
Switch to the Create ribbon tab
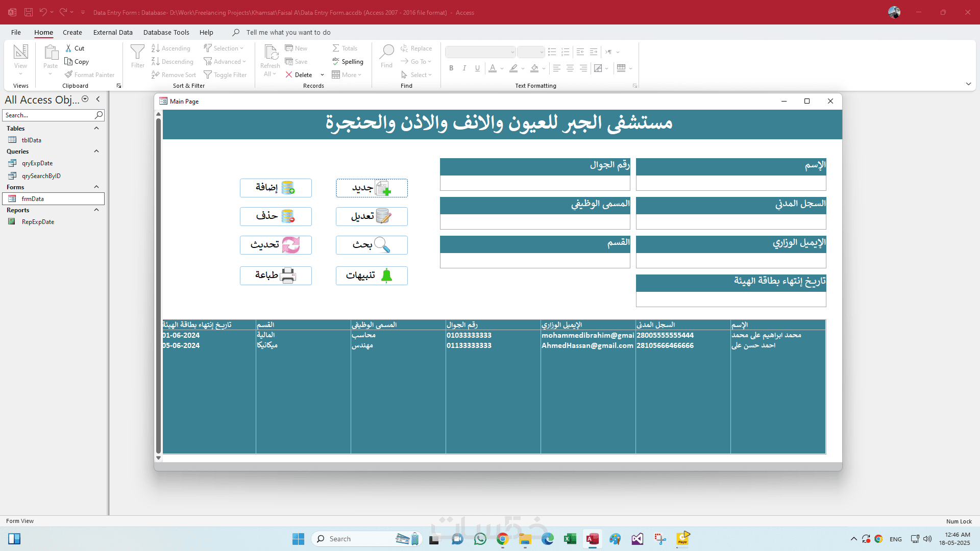[72, 32]
